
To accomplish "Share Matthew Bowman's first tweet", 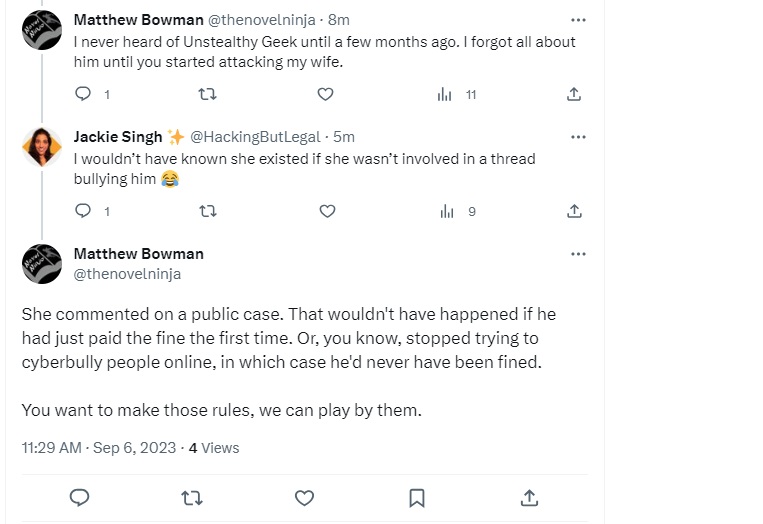I will pyautogui.click(x=574, y=94).
